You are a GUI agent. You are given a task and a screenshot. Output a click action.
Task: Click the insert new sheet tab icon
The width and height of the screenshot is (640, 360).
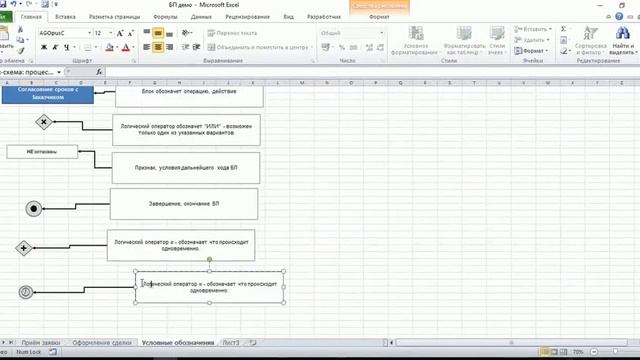tap(253, 342)
